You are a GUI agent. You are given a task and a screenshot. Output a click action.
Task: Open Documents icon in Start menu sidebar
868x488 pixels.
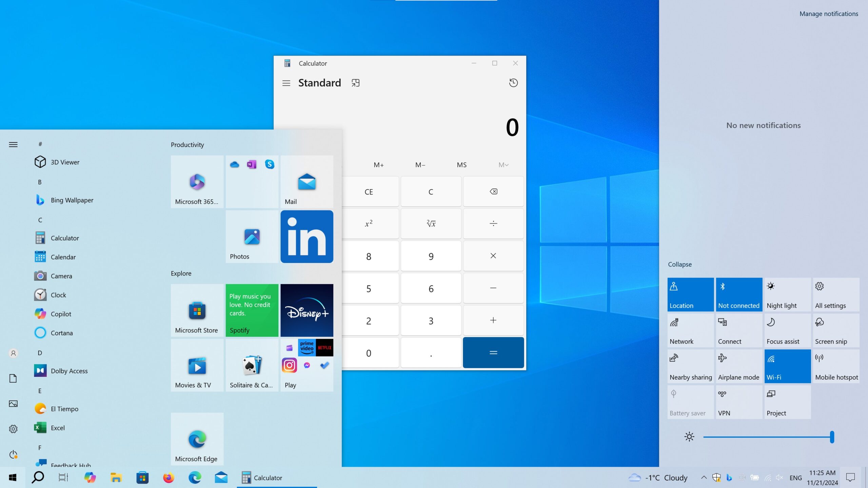[13, 379]
